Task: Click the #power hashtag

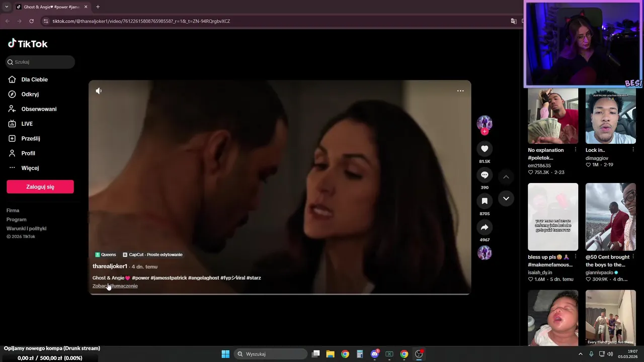Action: pos(140,278)
